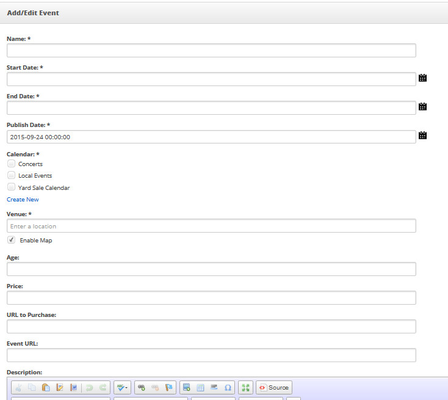Click Paste as plain text icon

point(60,387)
